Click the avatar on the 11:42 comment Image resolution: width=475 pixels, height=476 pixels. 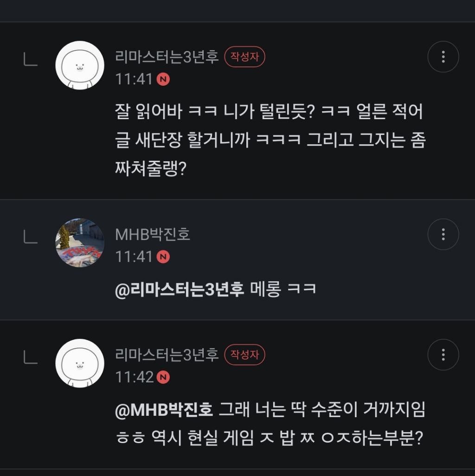(80, 363)
